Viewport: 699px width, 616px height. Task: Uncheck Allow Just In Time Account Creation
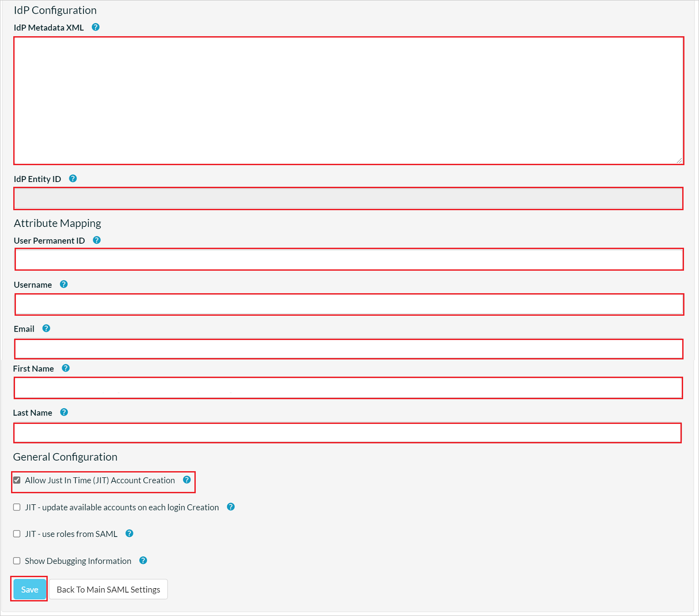point(17,480)
